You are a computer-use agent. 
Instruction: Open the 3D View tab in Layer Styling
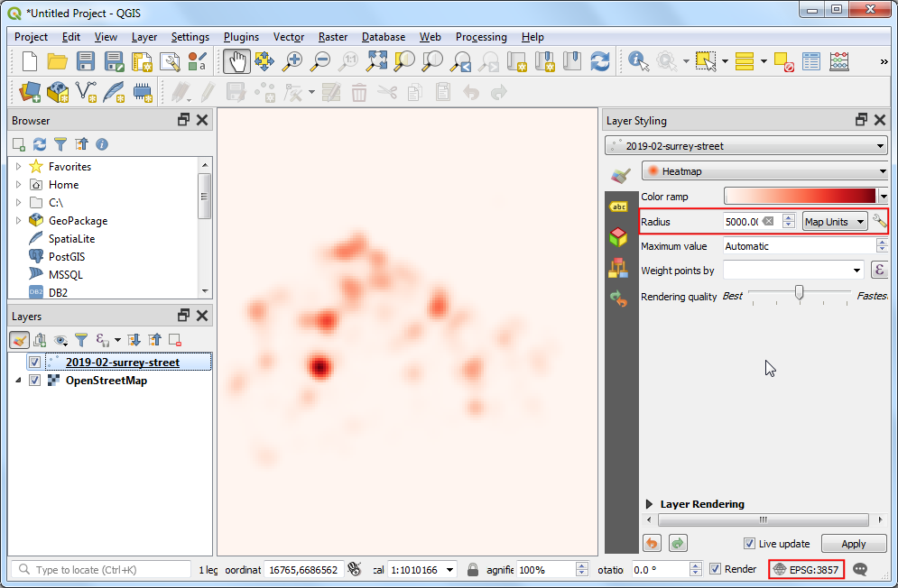coord(618,237)
